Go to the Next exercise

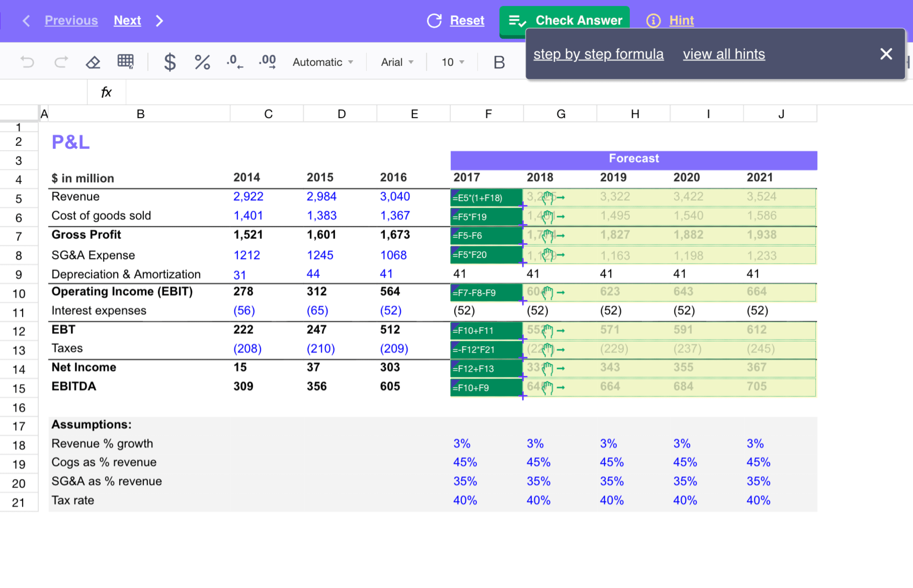point(128,20)
